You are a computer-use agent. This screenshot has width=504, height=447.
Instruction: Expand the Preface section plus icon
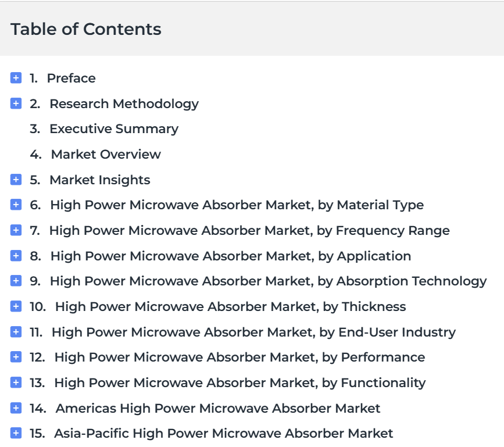(x=16, y=78)
